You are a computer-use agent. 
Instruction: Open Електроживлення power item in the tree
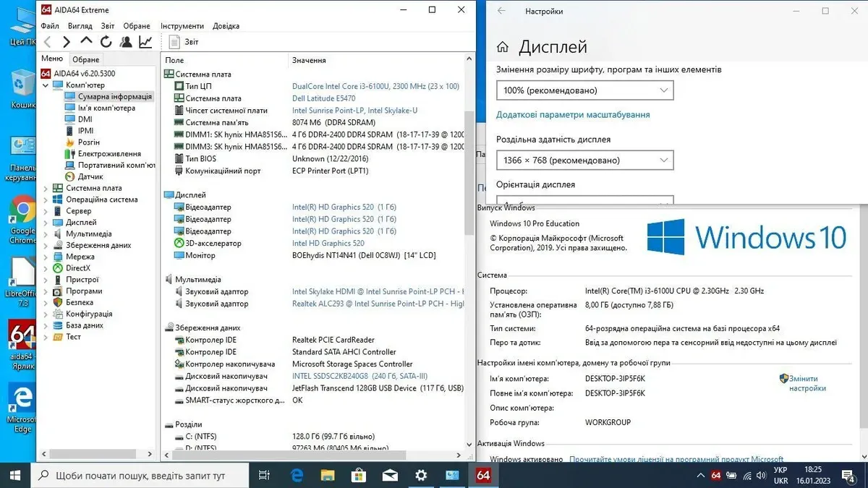point(109,154)
